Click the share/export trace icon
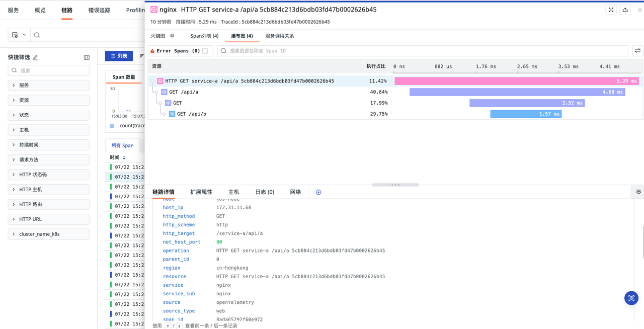This screenshot has height=329, width=644. coord(625,10)
